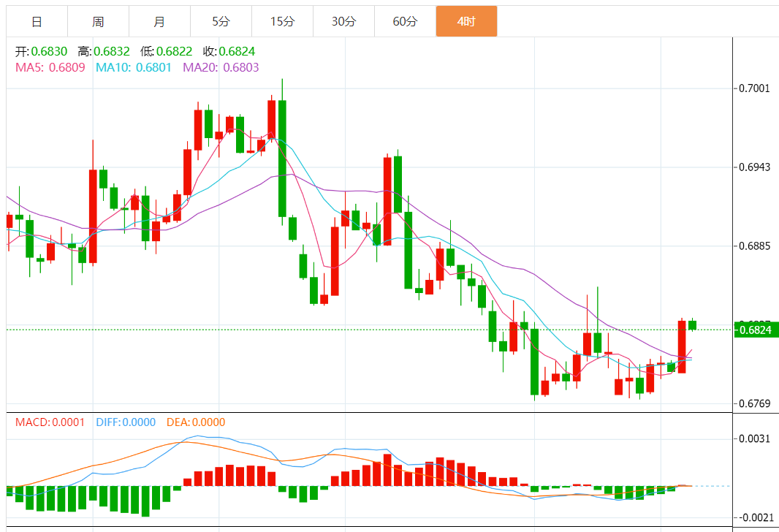The width and height of the screenshot is (779, 532).
Task: Click the current price tag 0.6824
Action: coord(756,330)
